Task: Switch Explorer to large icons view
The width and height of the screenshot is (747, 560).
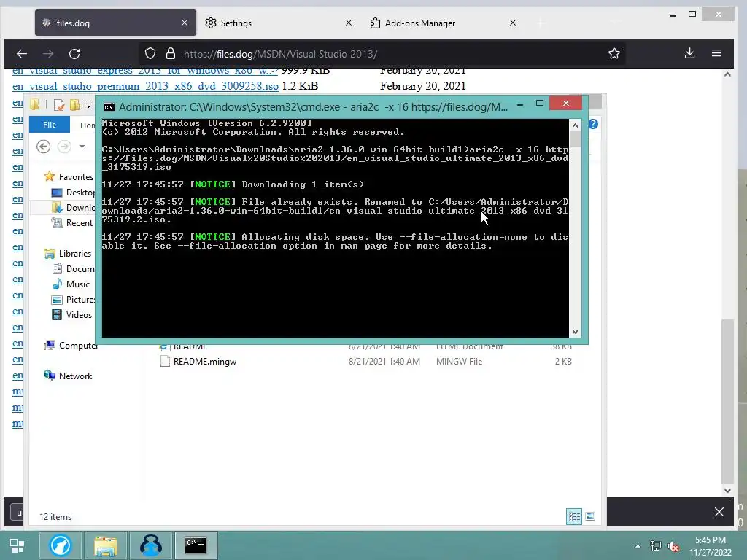Action: (589, 517)
